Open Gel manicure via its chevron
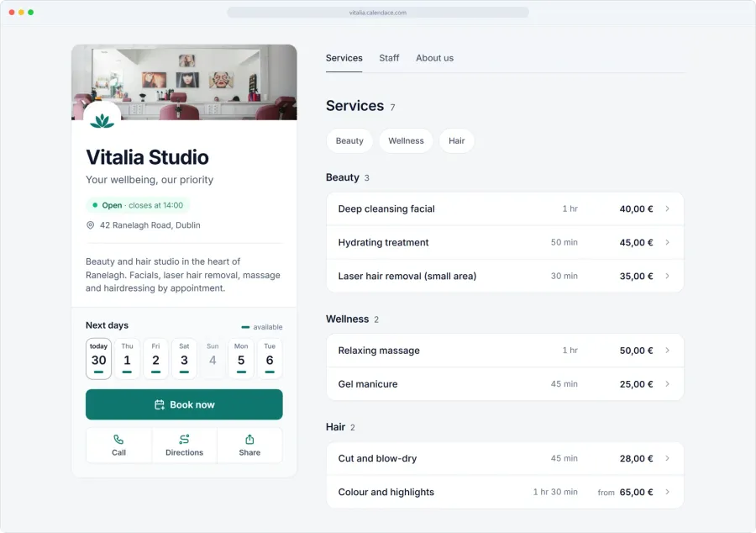This screenshot has height=533, width=756. pyautogui.click(x=667, y=384)
